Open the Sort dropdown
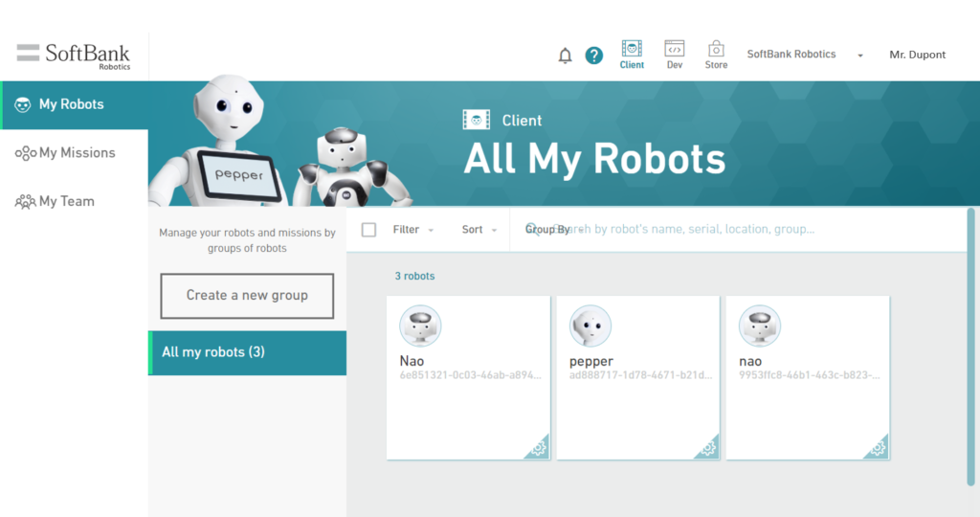Screen dimensions: 980x517 (479, 230)
